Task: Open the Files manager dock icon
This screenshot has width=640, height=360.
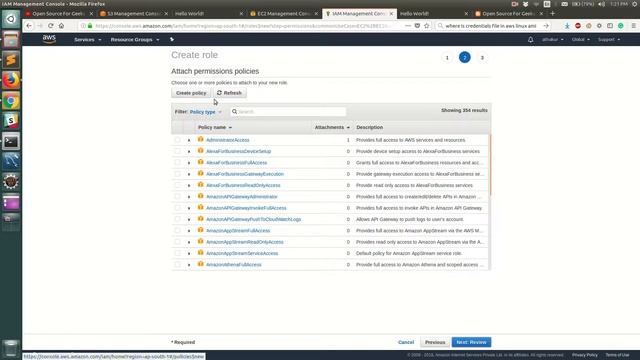Action: click(x=11, y=40)
